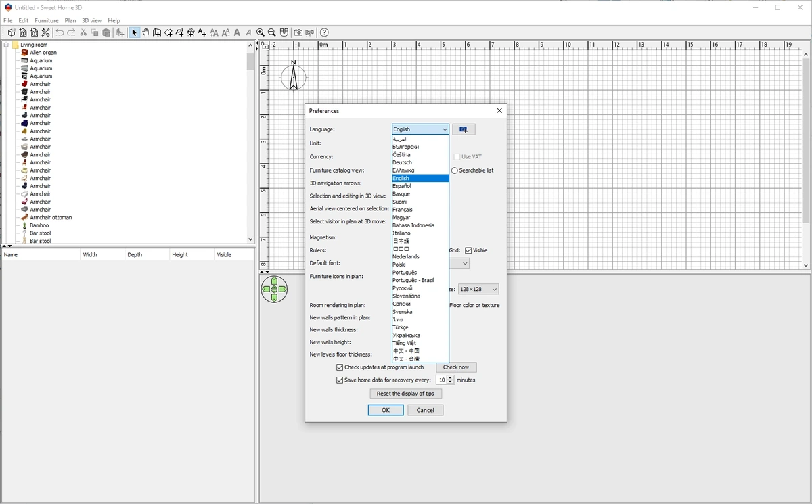Open the Furniture menu
This screenshot has width=812, height=504.
[47, 21]
